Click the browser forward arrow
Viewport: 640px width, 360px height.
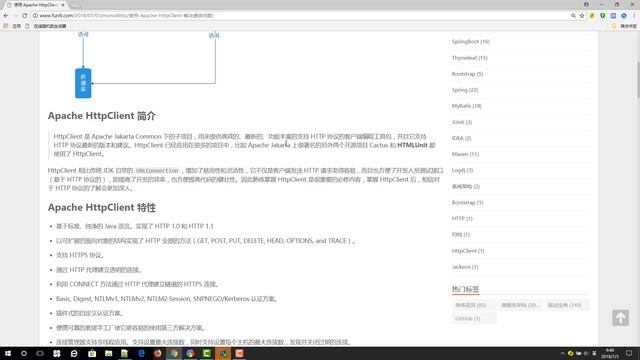15,16
